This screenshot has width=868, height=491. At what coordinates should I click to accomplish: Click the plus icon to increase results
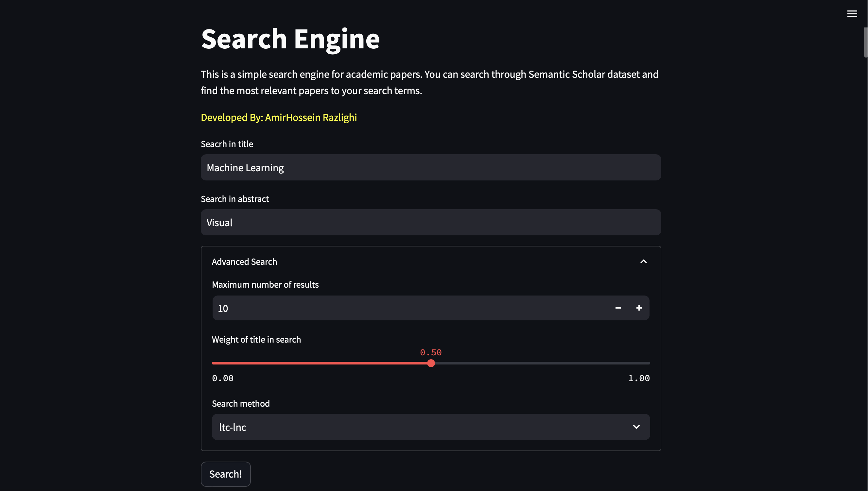639,308
